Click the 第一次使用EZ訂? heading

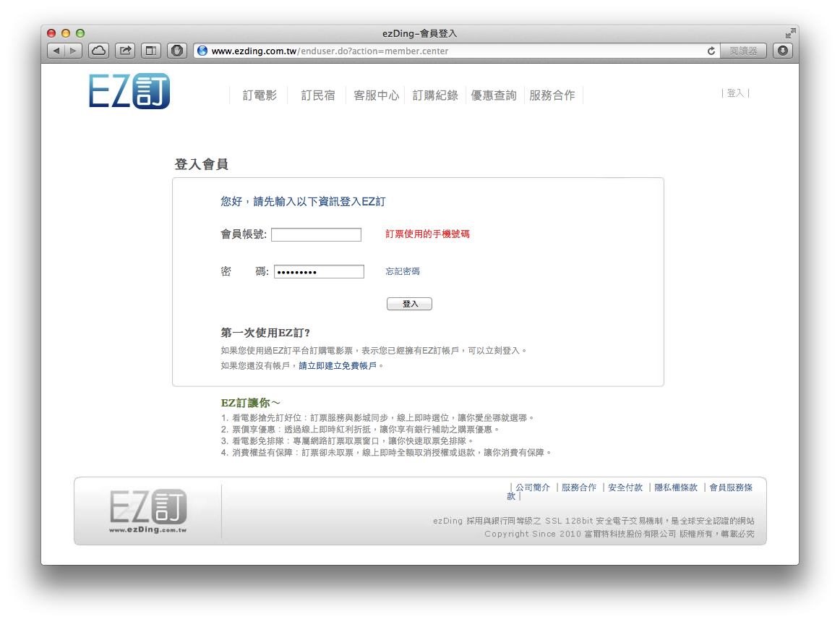[x=265, y=333]
